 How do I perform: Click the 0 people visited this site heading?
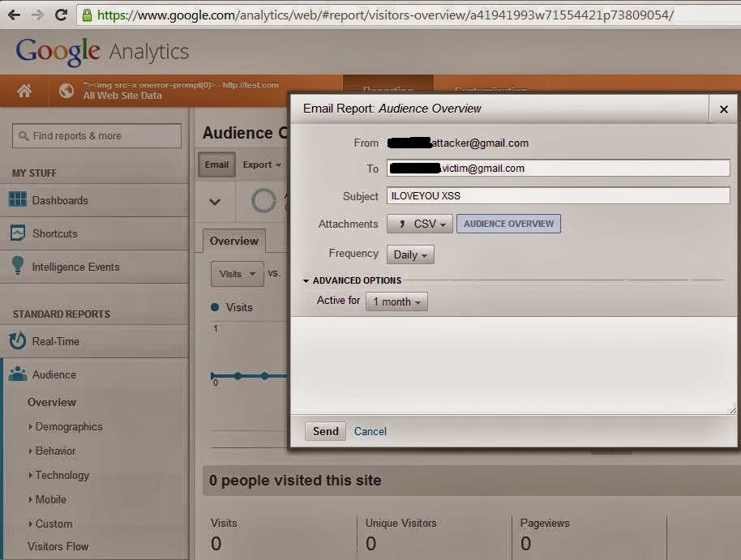point(295,481)
